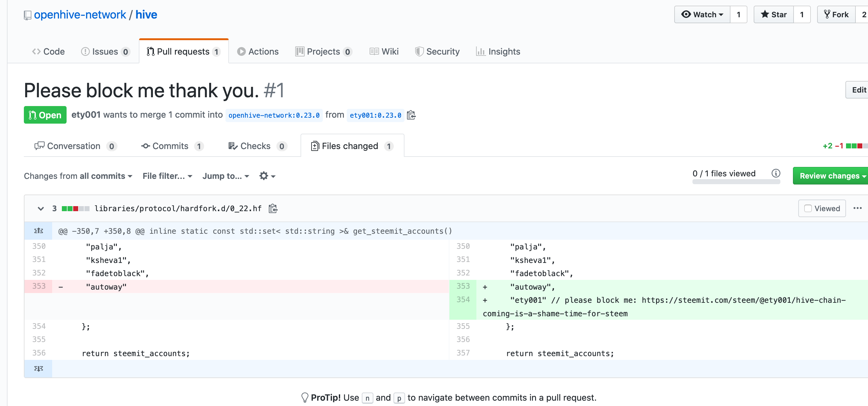Click the +2 −1 diffstat blocks
Viewport: 868px width, 406px height.
(x=857, y=146)
